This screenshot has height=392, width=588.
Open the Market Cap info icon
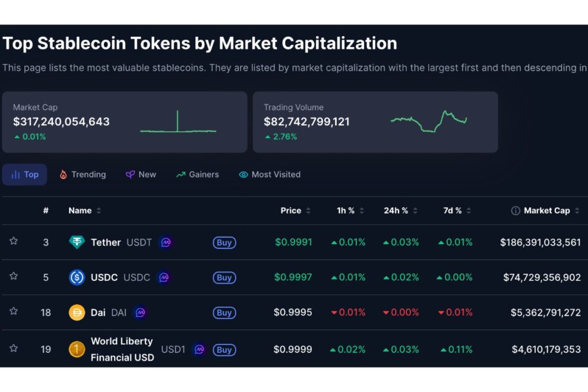coord(516,211)
